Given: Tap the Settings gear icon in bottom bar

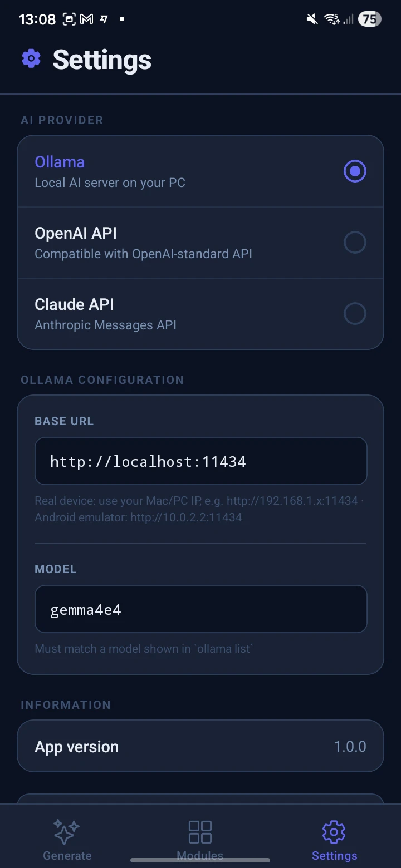Looking at the screenshot, I should click(334, 832).
